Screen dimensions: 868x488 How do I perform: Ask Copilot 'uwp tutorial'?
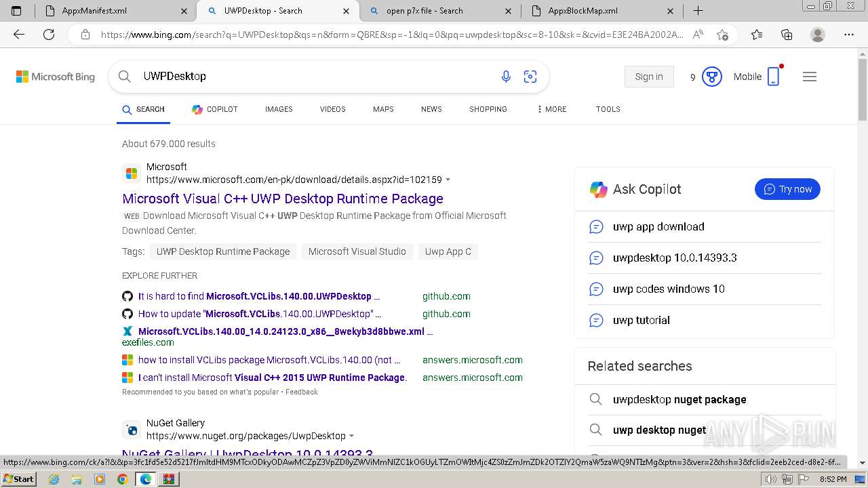705,321
